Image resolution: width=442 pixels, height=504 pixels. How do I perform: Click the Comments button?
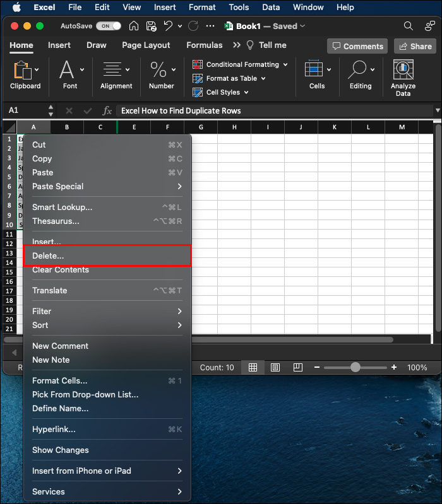(357, 46)
